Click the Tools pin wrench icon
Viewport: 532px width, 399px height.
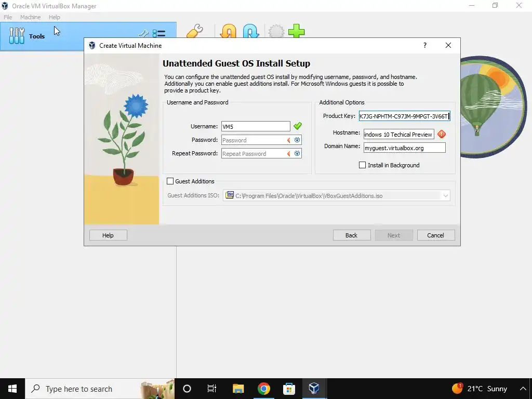coord(143,34)
